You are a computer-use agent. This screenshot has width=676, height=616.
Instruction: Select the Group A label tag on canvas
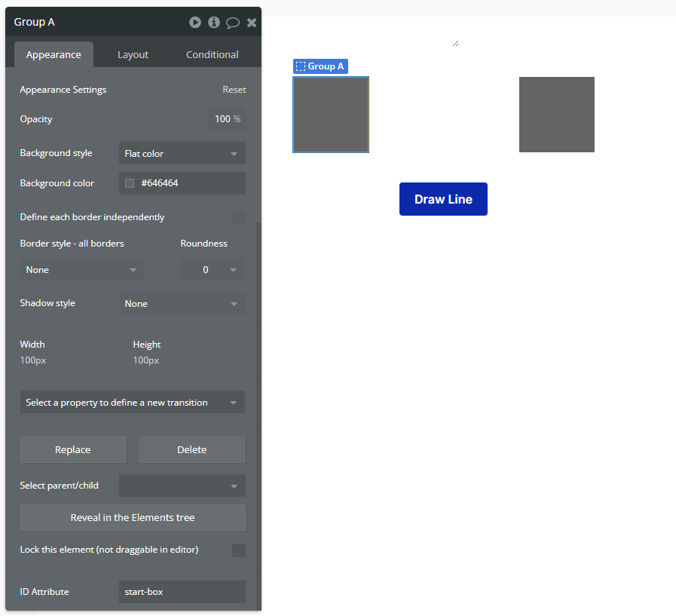pyautogui.click(x=320, y=66)
